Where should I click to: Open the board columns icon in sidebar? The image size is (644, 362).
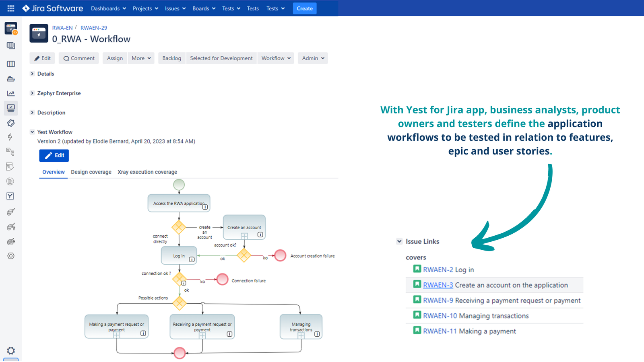(11, 64)
